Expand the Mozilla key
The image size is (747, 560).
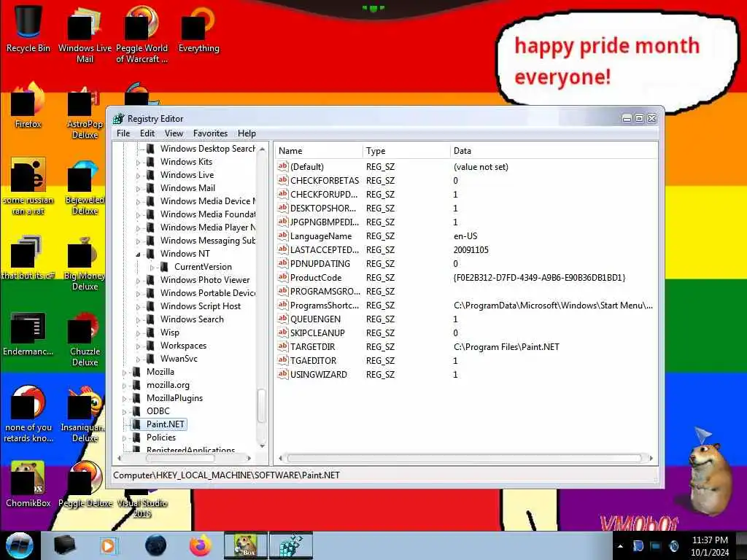(124, 373)
